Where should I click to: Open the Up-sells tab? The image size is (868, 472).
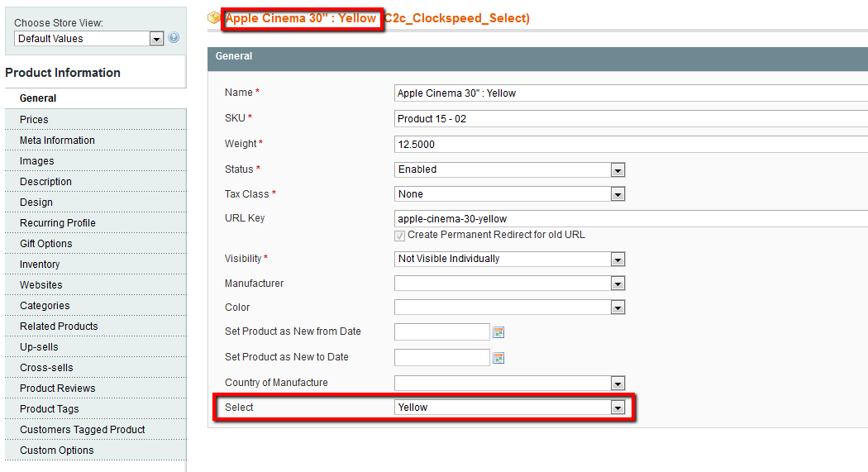pyautogui.click(x=96, y=347)
